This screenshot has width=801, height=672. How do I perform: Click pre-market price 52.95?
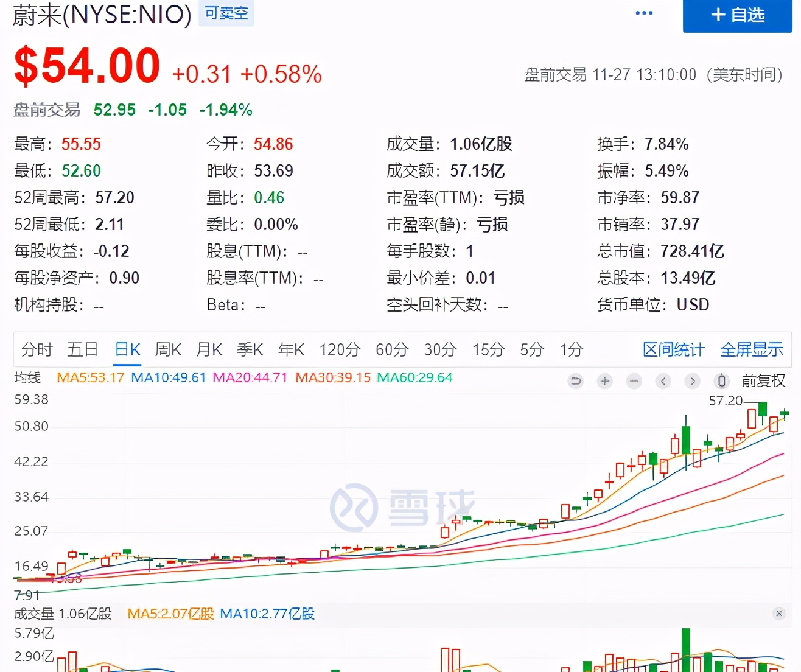pos(114,110)
